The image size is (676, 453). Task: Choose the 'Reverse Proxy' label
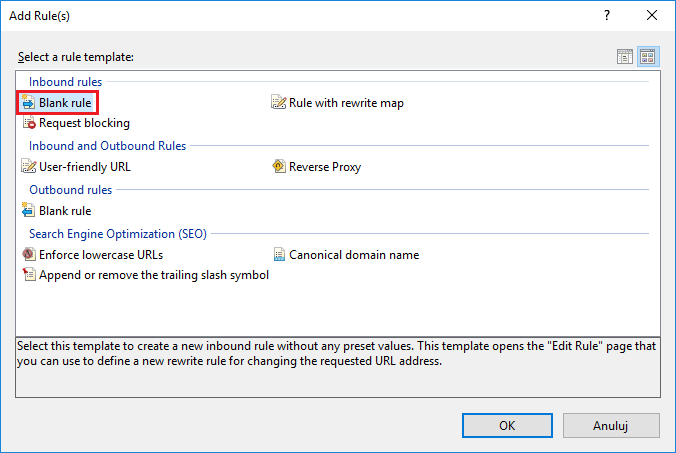pos(325,167)
